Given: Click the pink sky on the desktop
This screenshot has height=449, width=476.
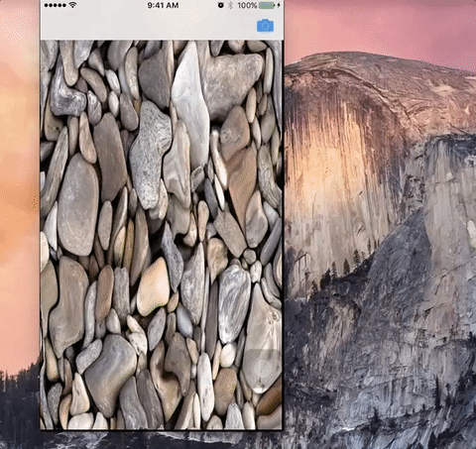Looking at the screenshot, I should pyautogui.click(x=380, y=27).
